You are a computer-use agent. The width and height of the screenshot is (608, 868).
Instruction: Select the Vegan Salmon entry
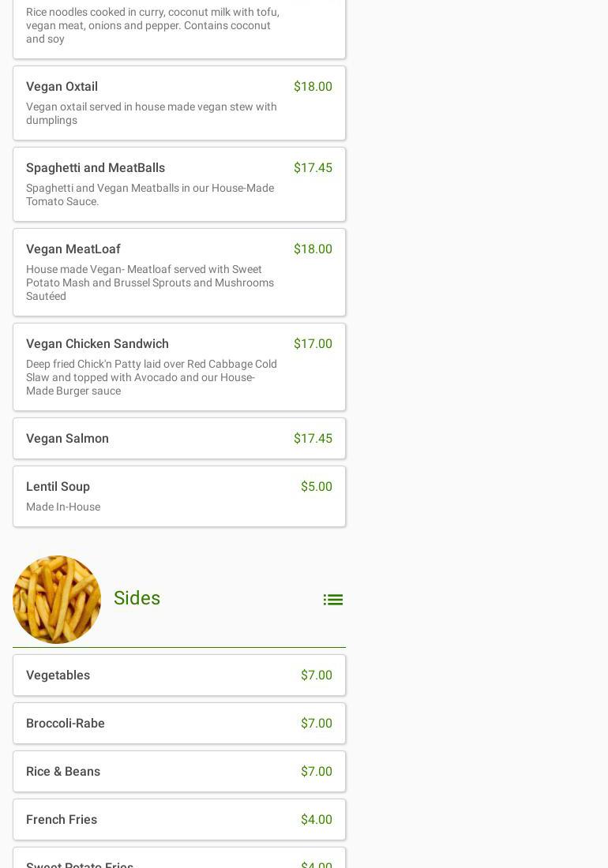178,438
